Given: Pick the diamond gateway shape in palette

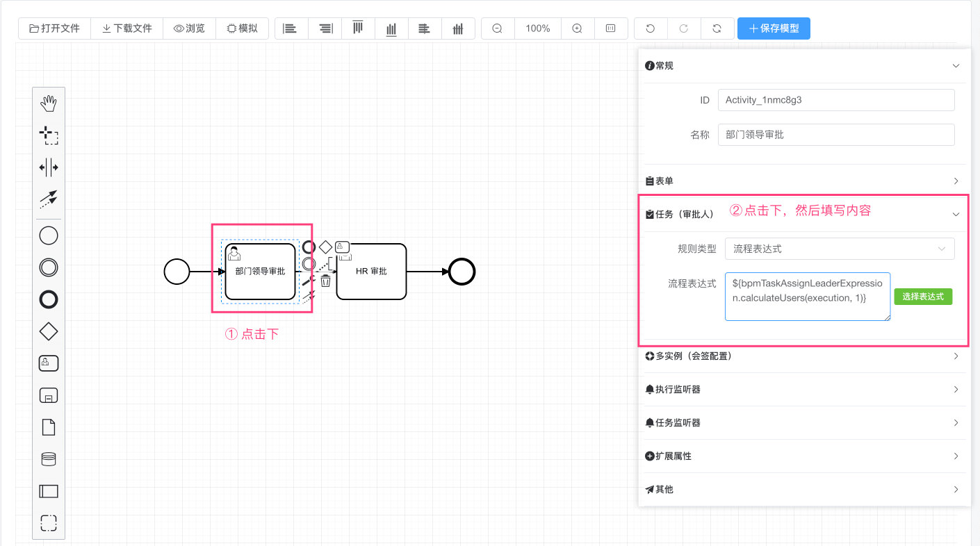Looking at the screenshot, I should 49,331.
